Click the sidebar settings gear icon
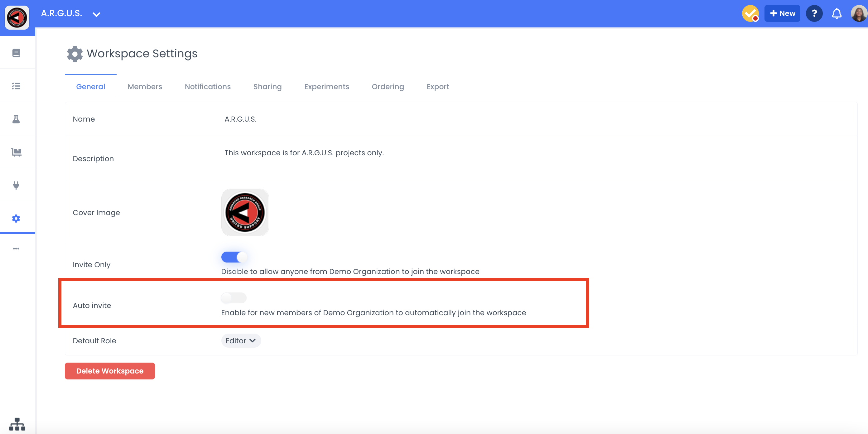Viewport: 868px width, 434px height. point(16,218)
